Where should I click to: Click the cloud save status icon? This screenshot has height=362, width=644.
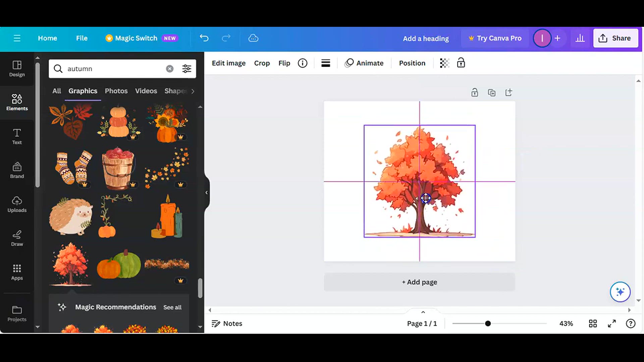pos(253,38)
